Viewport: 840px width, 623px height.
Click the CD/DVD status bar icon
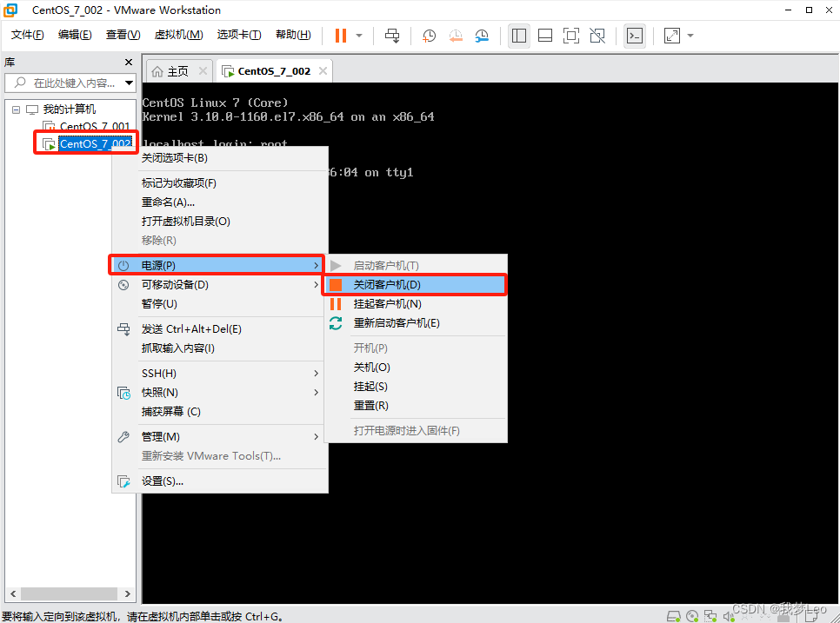[x=692, y=616]
